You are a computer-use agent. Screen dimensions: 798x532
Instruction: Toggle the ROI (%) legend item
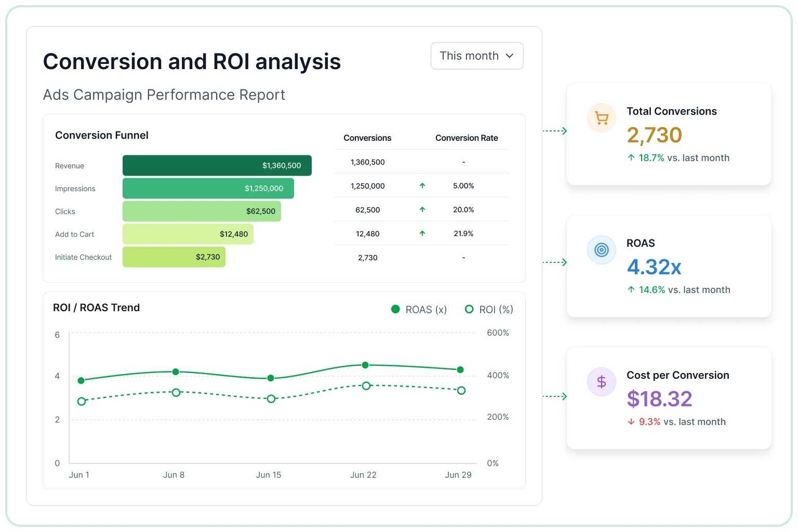[489, 309]
